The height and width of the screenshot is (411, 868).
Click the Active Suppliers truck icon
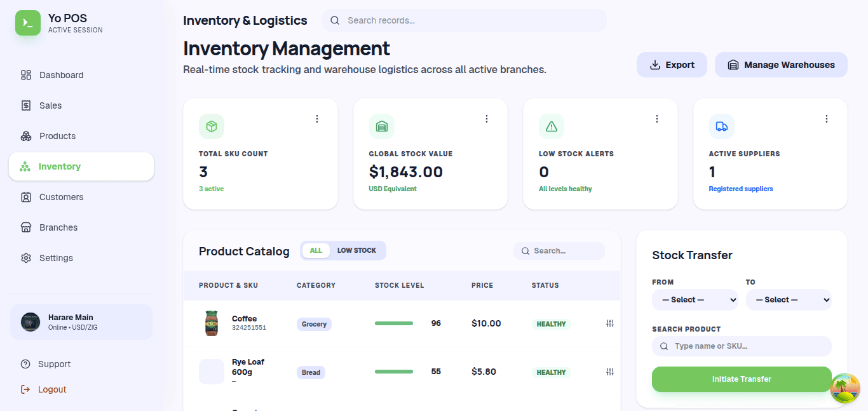[x=722, y=126]
